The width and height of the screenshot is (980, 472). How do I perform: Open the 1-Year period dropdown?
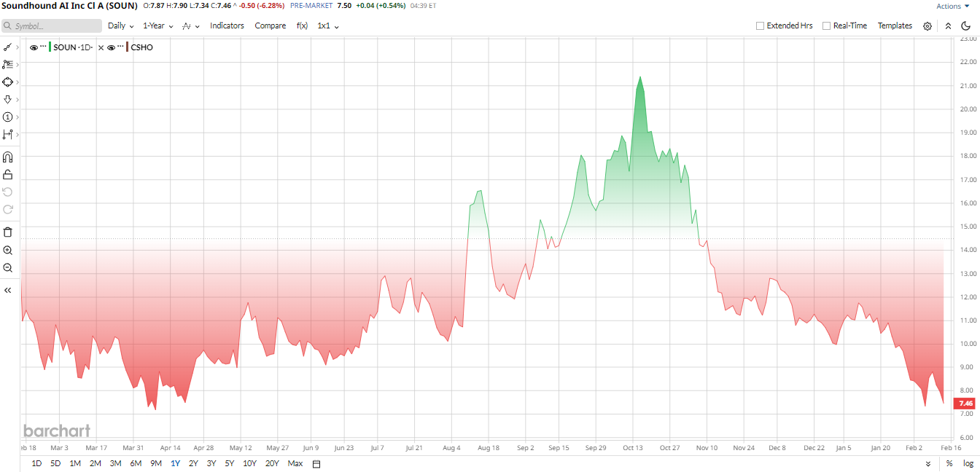158,25
